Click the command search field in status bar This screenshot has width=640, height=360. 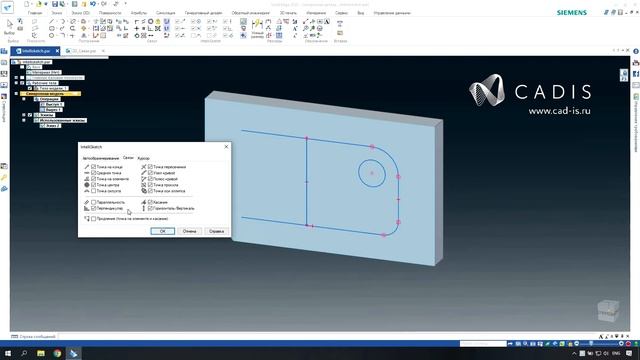click(483, 344)
